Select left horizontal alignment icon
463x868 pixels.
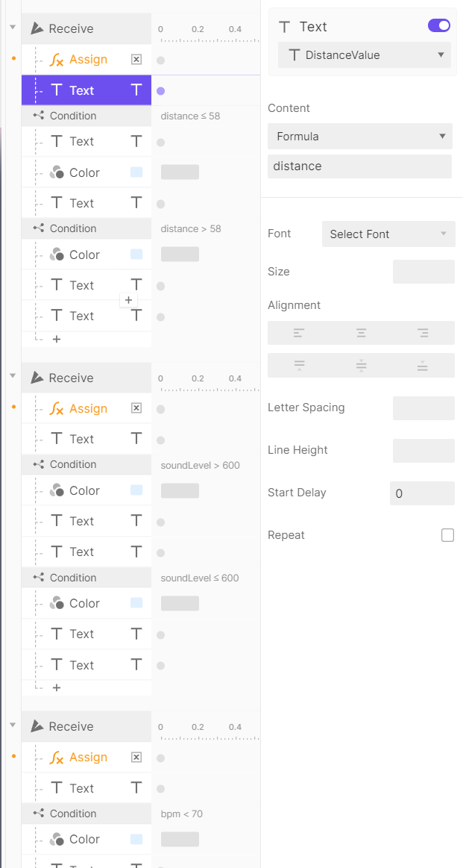299,333
